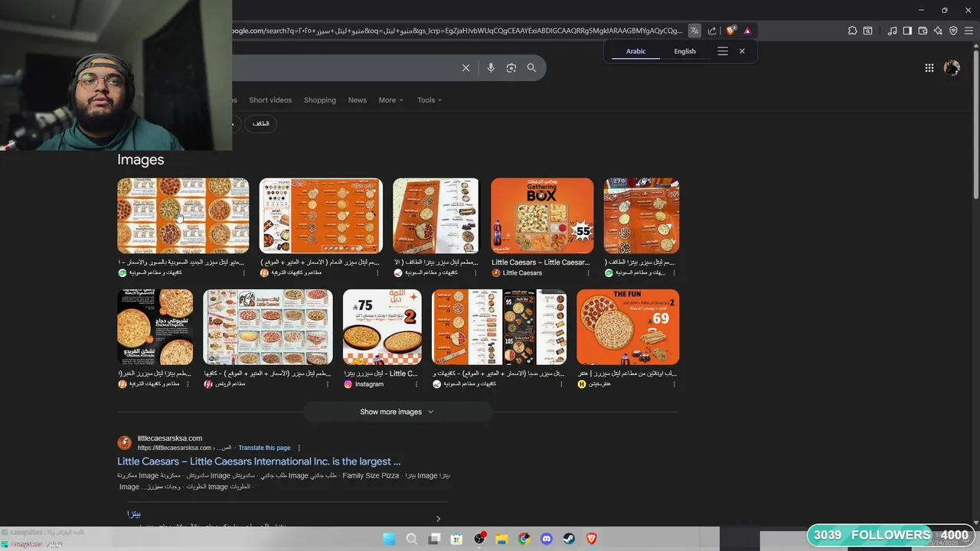Open the Gathering Box image thumbnail
The height and width of the screenshot is (551, 980).
(542, 216)
